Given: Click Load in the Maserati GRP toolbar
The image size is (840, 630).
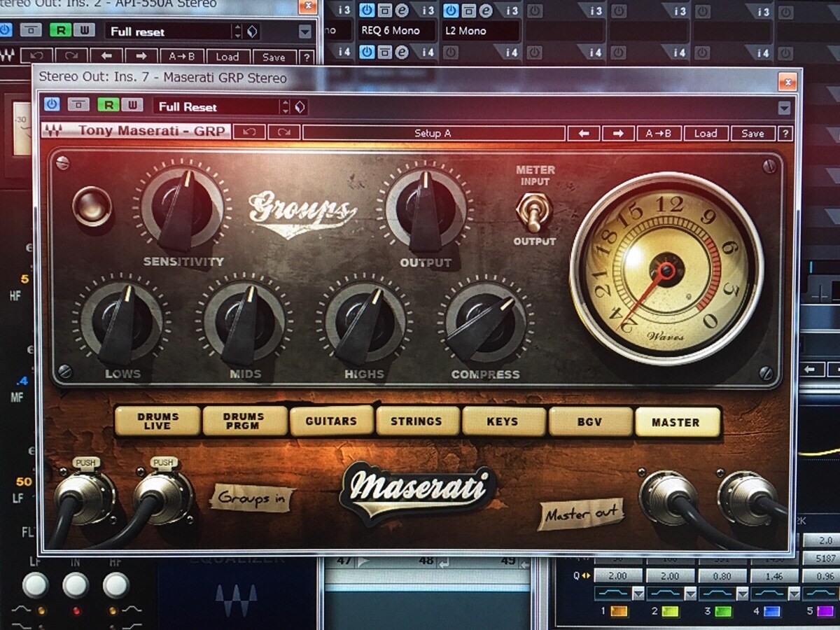Looking at the screenshot, I should [706, 134].
